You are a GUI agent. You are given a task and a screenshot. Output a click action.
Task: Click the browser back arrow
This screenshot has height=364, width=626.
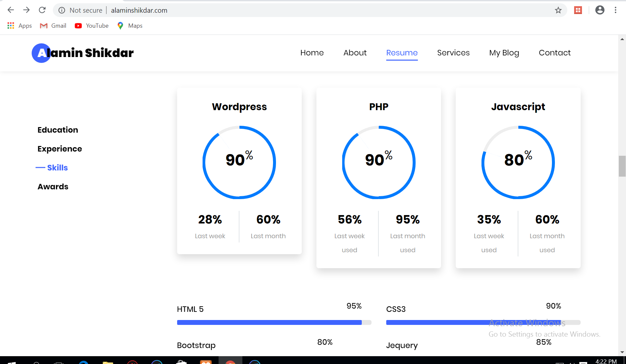click(x=11, y=10)
